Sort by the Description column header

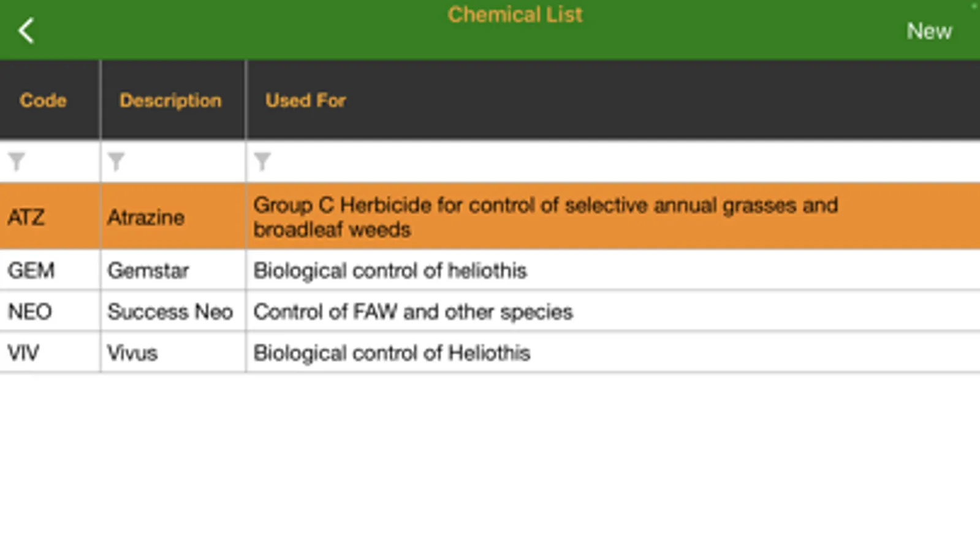170,101
